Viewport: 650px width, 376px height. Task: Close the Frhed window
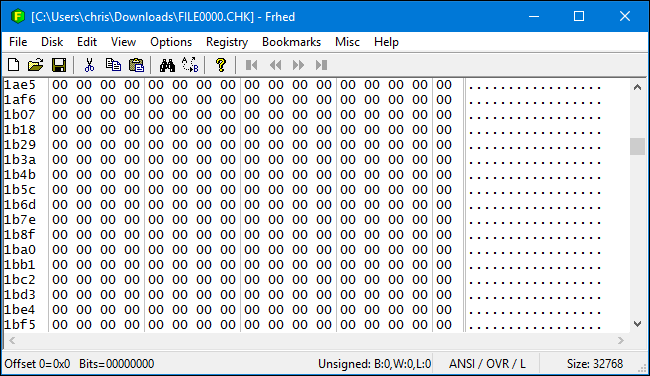coord(625,17)
